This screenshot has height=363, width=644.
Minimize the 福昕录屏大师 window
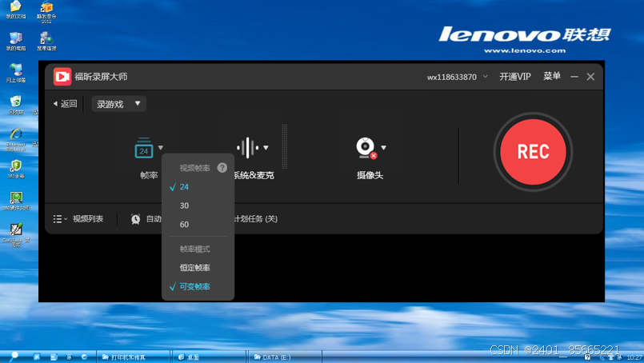pos(574,77)
